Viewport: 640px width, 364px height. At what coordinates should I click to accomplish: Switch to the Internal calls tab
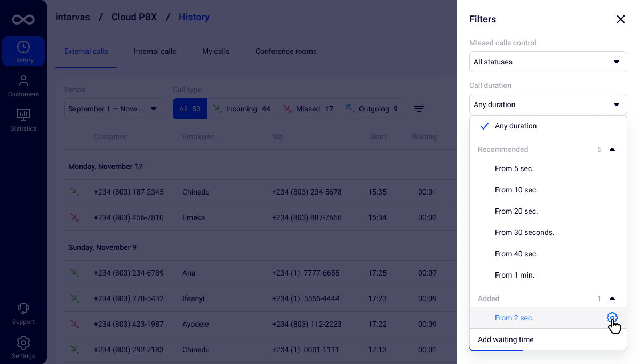coord(155,52)
